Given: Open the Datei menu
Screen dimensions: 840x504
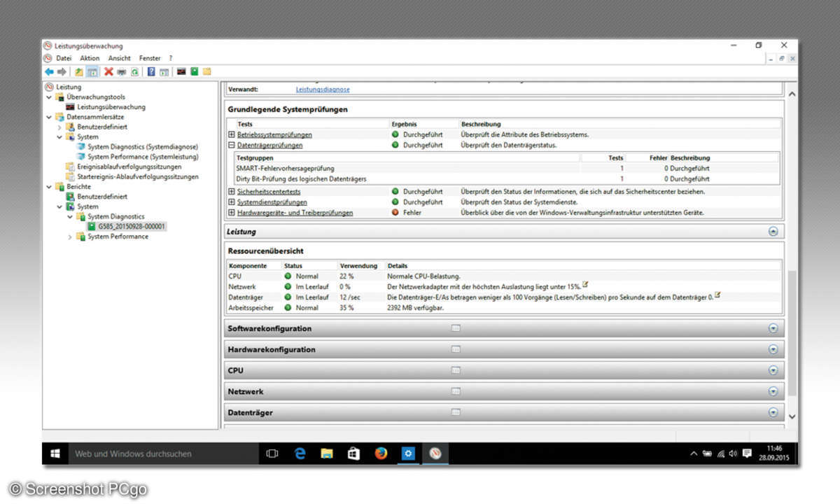Looking at the screenshot, I should (x=64, y=58).
